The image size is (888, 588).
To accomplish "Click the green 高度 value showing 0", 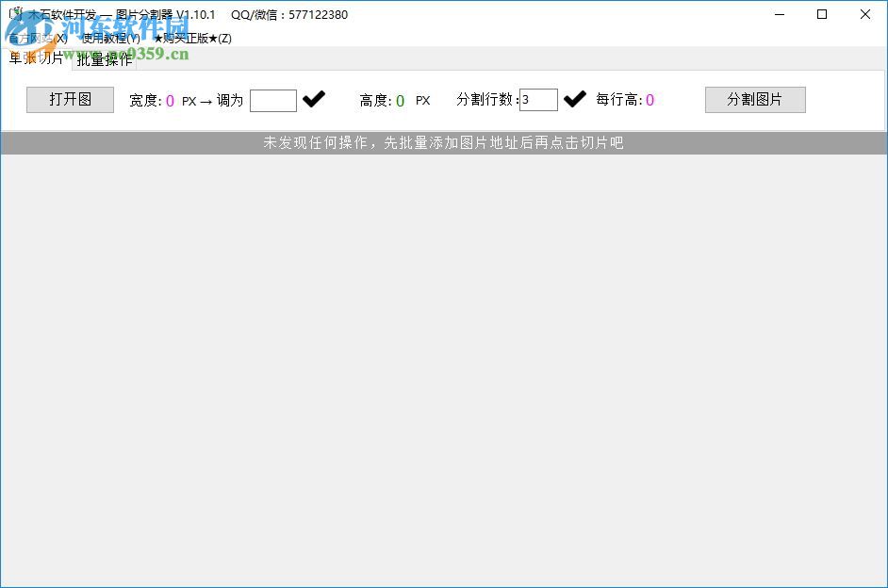I will [x=401, y=100].
